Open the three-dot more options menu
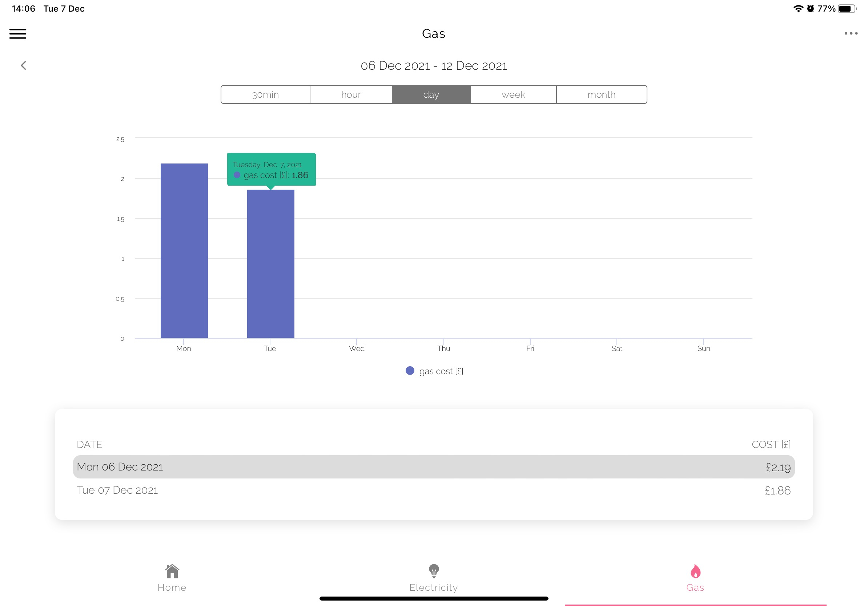Viewport: 868px width, 606px height. coord(851,33)
